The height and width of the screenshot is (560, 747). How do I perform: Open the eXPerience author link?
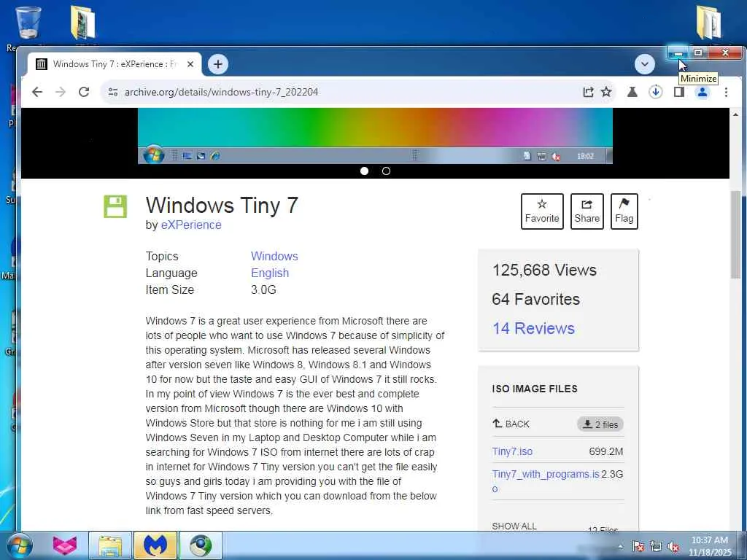[x=191, y=225]
